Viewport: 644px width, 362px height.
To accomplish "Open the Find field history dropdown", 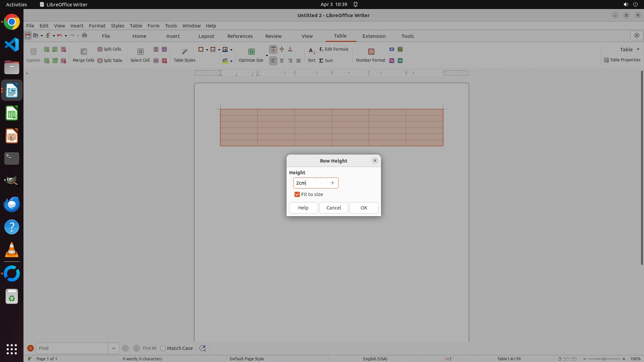I will click(113, 348).
